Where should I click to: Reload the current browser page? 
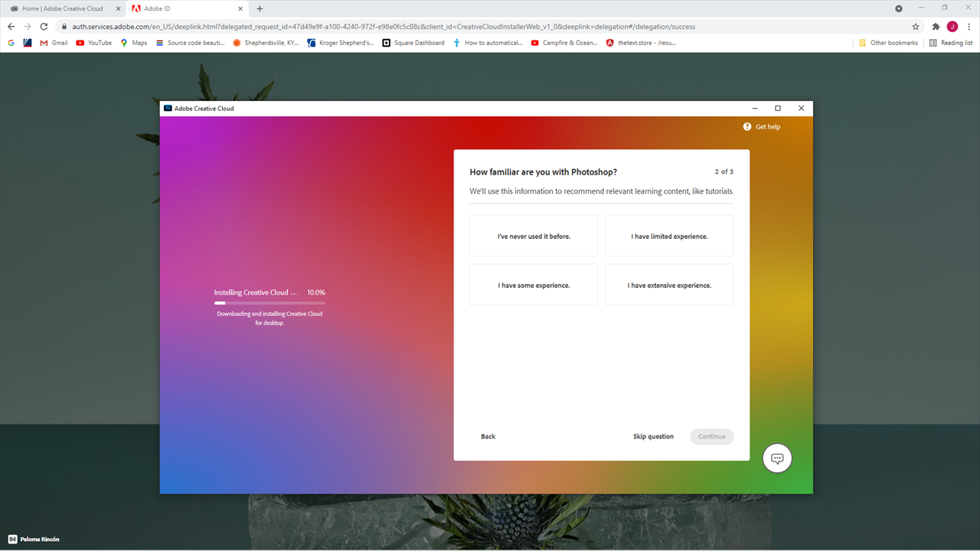(44, 27)
